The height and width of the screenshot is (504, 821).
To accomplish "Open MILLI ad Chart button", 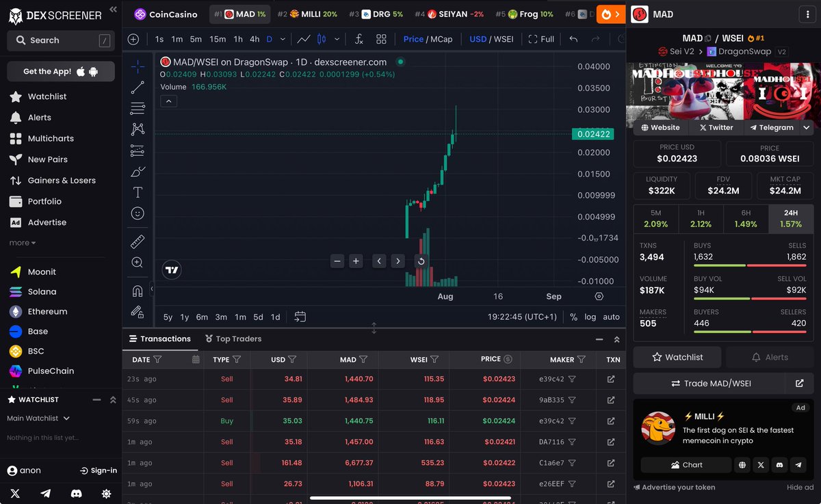I will [685, 465].
